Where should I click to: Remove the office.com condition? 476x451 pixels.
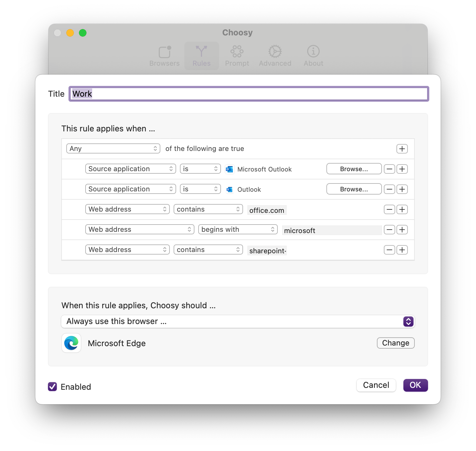click(390, 209)
